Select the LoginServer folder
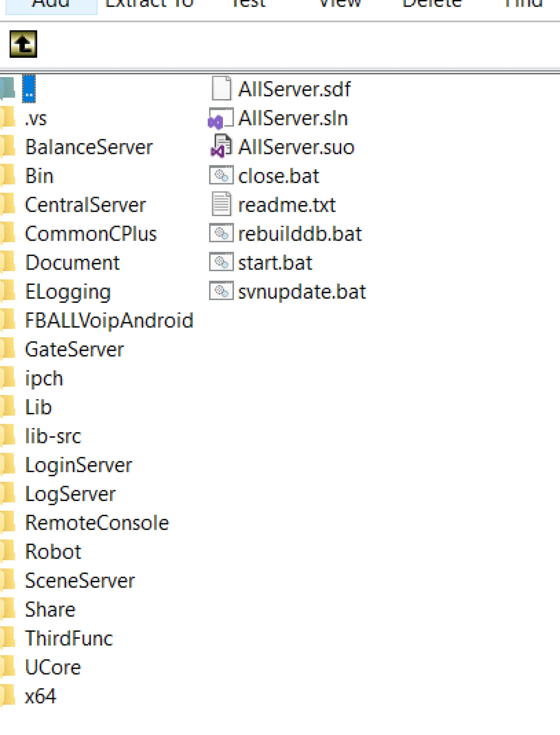560x735 pixels. [78, 465]
